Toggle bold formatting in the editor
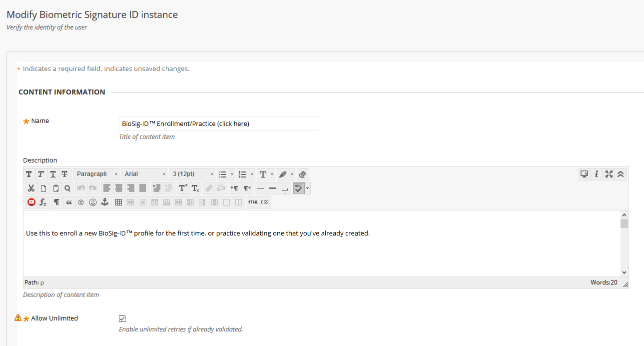Viewport: 644px width, 346px height. [x=29, y=174]
